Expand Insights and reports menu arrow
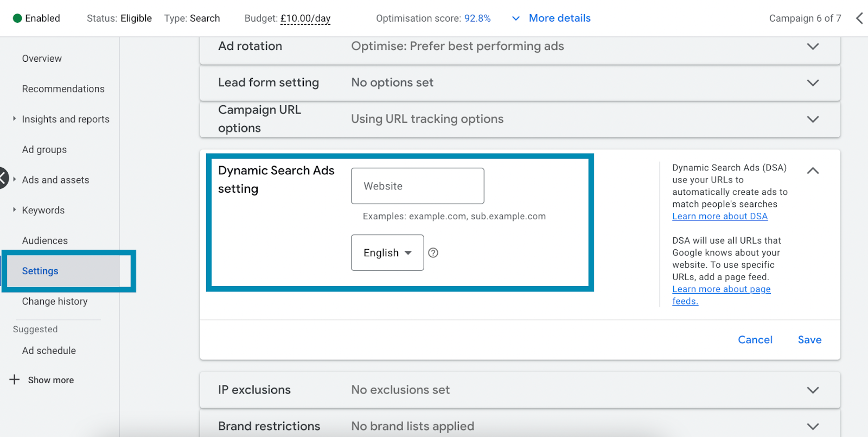This screenshot has height=437, width=868. (x=15, y=118)
